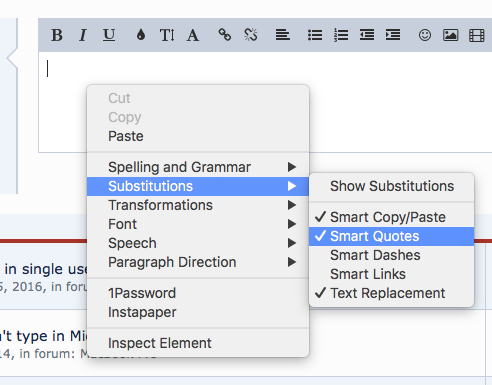The width and height of the screenshot is (492, 385).
Task: Open the font size tool
Action: [x=167, y=35]
